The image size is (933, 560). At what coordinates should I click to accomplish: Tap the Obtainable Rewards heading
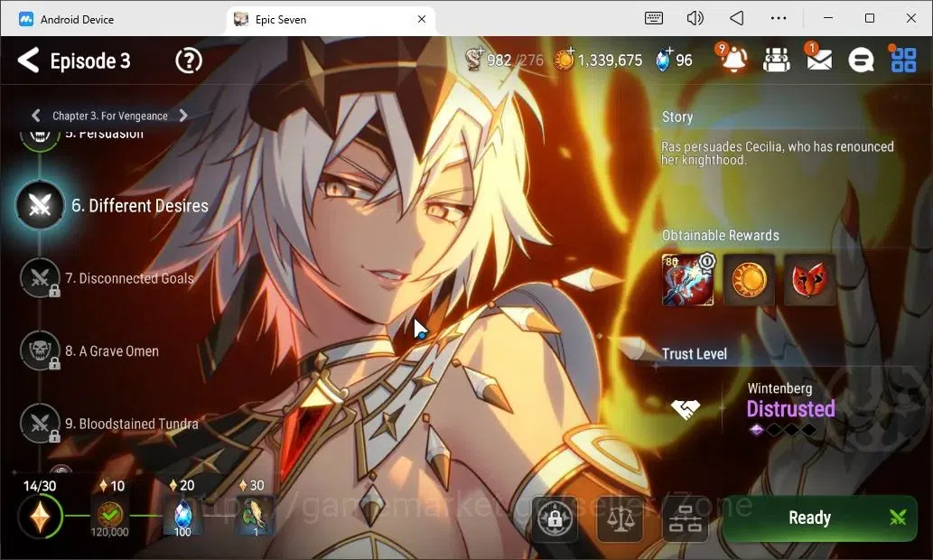pyautogui.click(x=721, y=235)
